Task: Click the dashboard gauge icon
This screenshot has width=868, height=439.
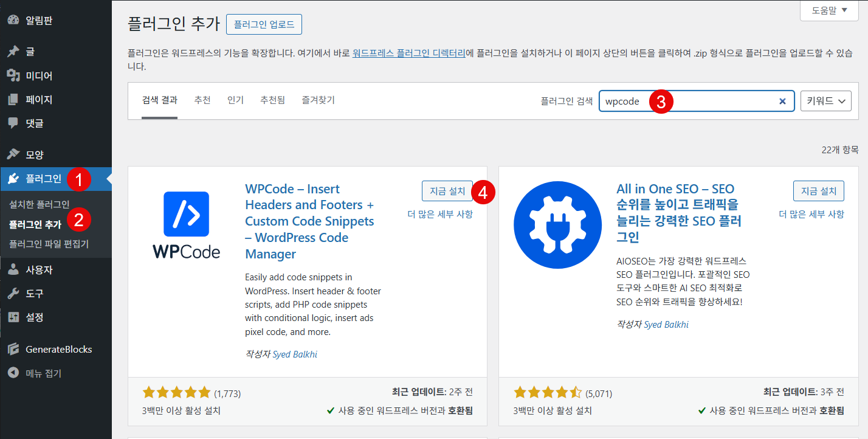Action: click(13, 20)
